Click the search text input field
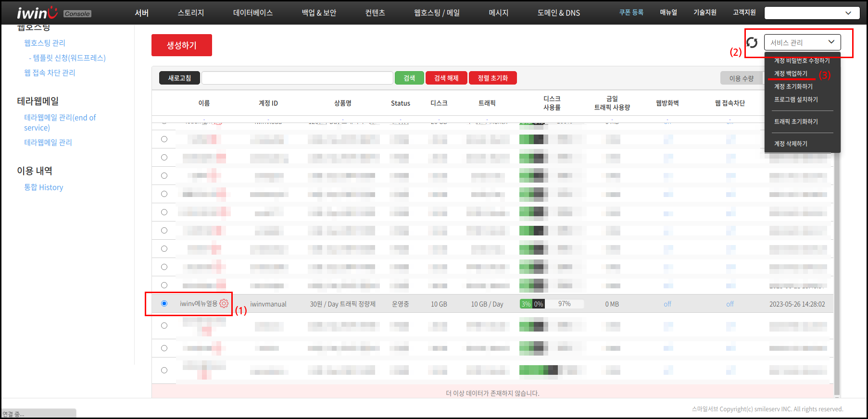 coord(297,78)
